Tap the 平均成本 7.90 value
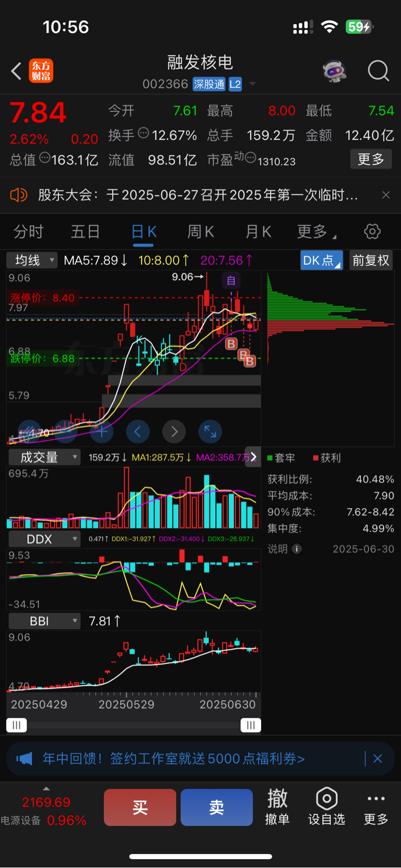Image resolution: width=401 pixels, height=868 pixels. [384, 495]
